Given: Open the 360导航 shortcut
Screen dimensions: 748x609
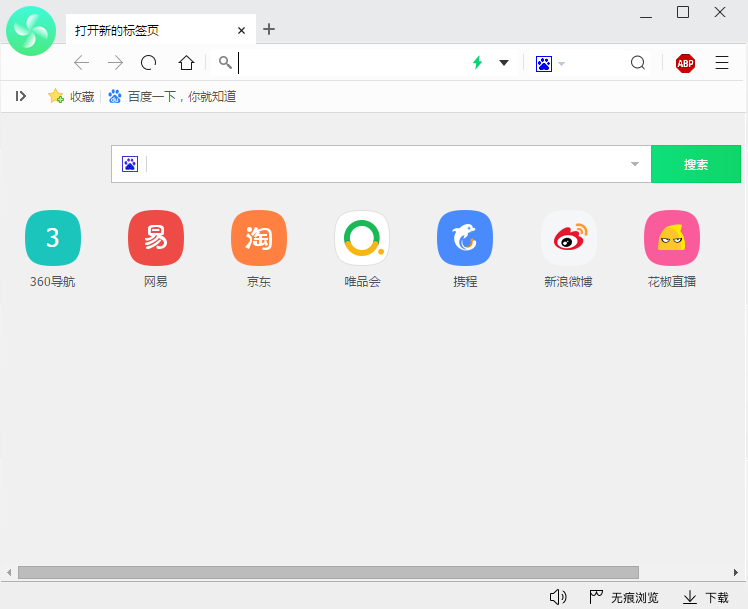Looking at the screenshot, I should click(x=53, y=249).
